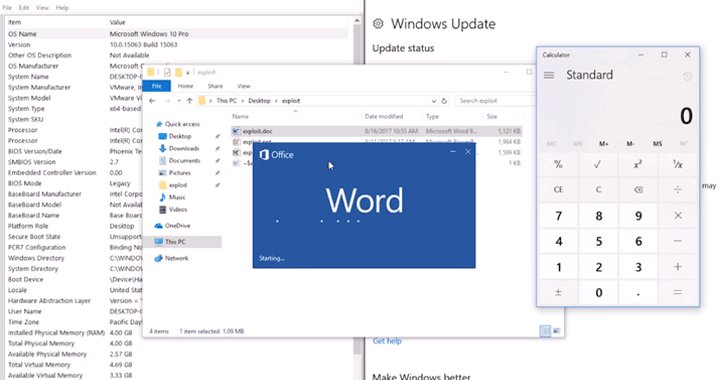Open the File tab in Explorer ribbon
The width and height of the screenshot is (728, 380).
[x=156, y=86]
